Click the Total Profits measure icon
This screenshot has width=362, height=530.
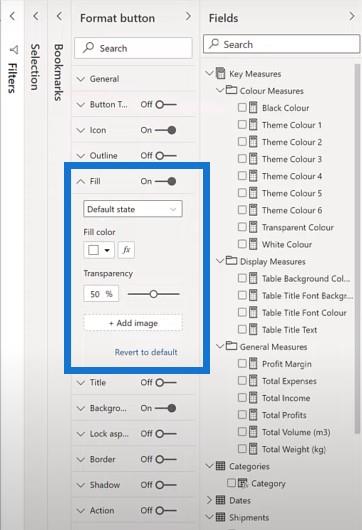coord(253,415)
